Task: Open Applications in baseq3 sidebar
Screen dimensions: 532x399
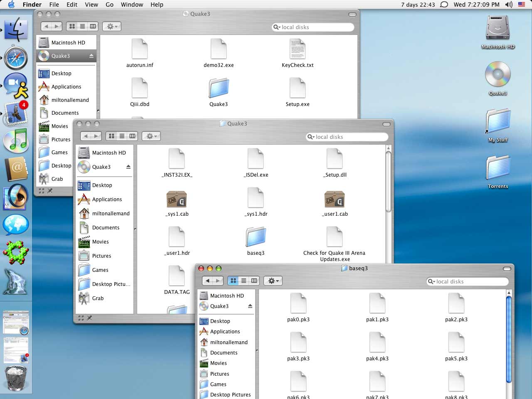Action: click(x=225, y=332)
